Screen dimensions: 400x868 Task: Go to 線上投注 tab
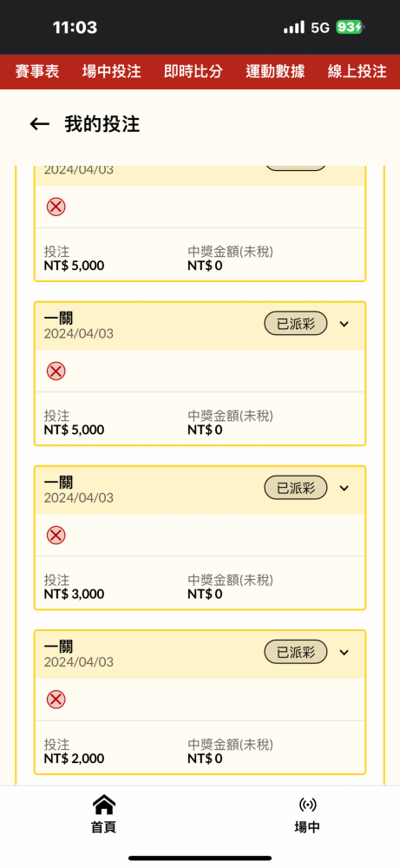click(x=357, y=71)
